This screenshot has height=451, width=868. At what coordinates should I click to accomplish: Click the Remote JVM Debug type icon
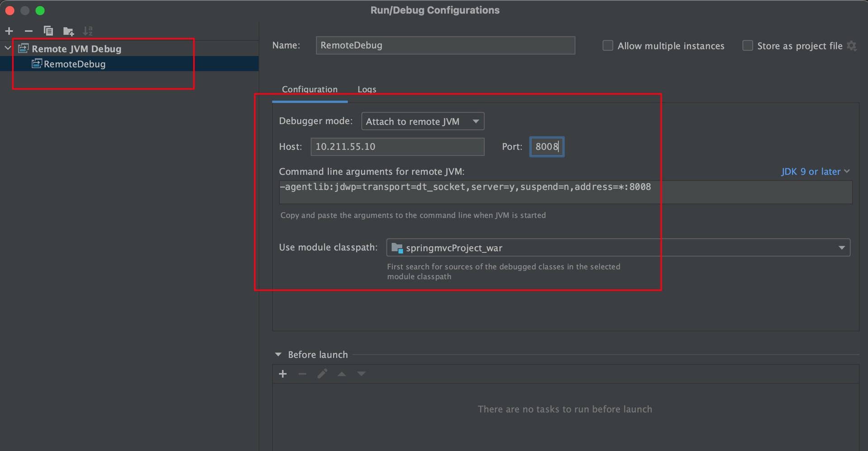tap(24, 48)
